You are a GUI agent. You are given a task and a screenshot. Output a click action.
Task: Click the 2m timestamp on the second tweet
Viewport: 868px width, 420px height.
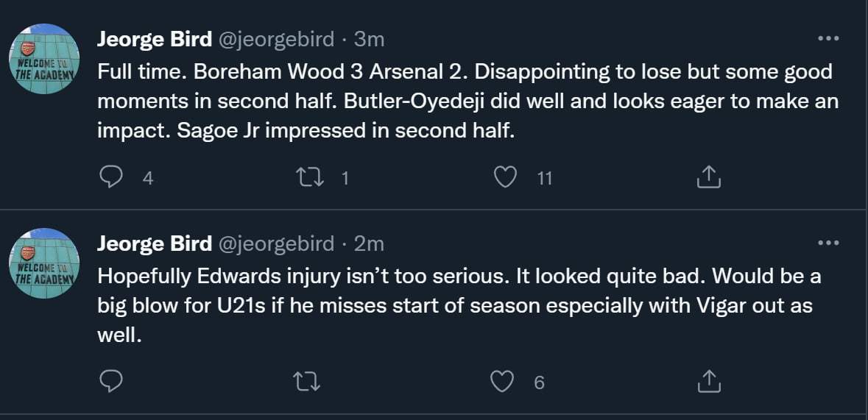tap(370, 243)
